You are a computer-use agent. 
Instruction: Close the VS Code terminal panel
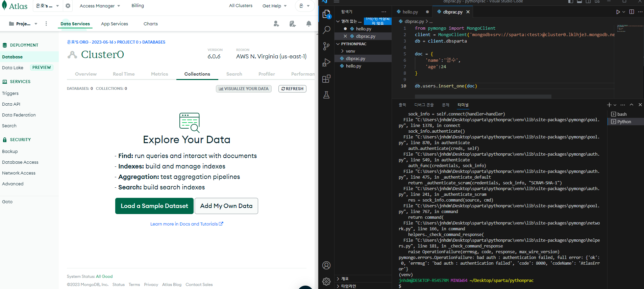click(640, 105)
